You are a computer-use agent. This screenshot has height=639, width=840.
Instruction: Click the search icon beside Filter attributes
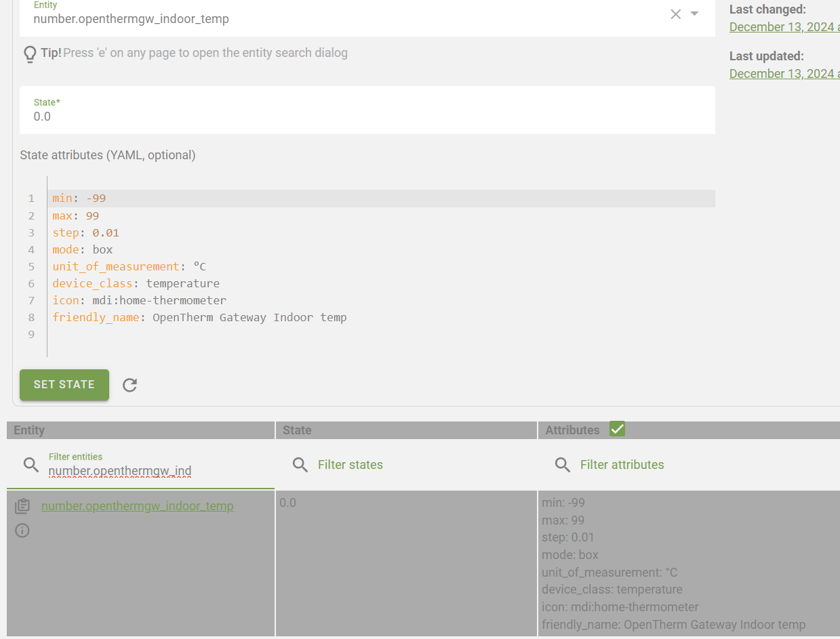coord(562,464)
